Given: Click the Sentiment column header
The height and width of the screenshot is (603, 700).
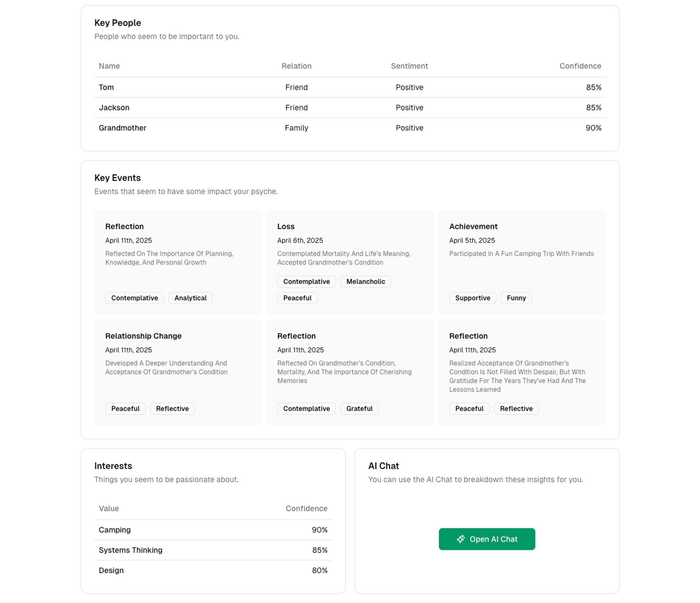Looking at the screenshot, I should click(409, 66).
